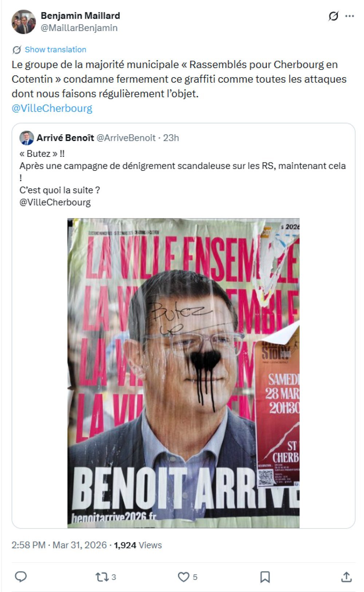
Task: Click the reply speech bubble icon
Action: pyautogui.click(x=21, y=576)
